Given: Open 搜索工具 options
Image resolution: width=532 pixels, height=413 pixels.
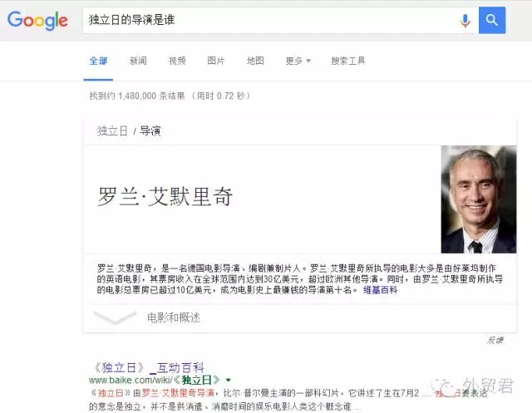Looking at the screenshot, I should 348,61.
